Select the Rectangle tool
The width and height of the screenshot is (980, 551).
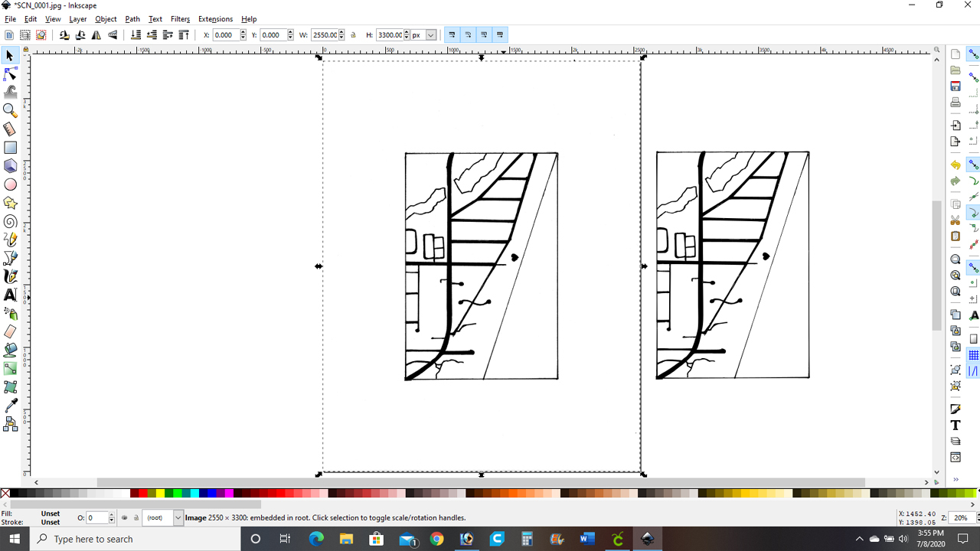[x=11, y=148]
